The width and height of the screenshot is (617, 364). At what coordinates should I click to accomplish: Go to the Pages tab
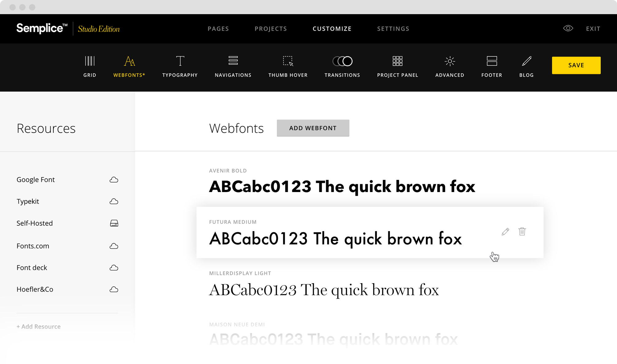pyautogui.click(x=218, y=29)
